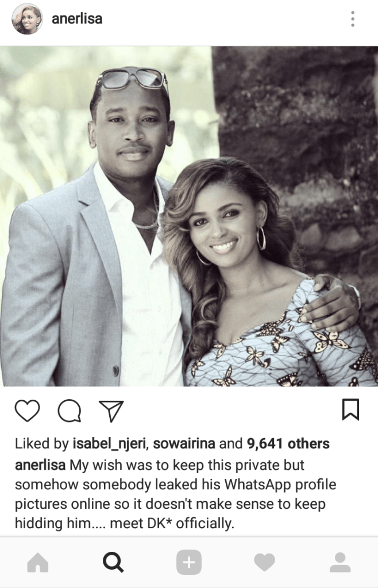Open anerlisa's profile picture avatar

(x=27, y=19)
